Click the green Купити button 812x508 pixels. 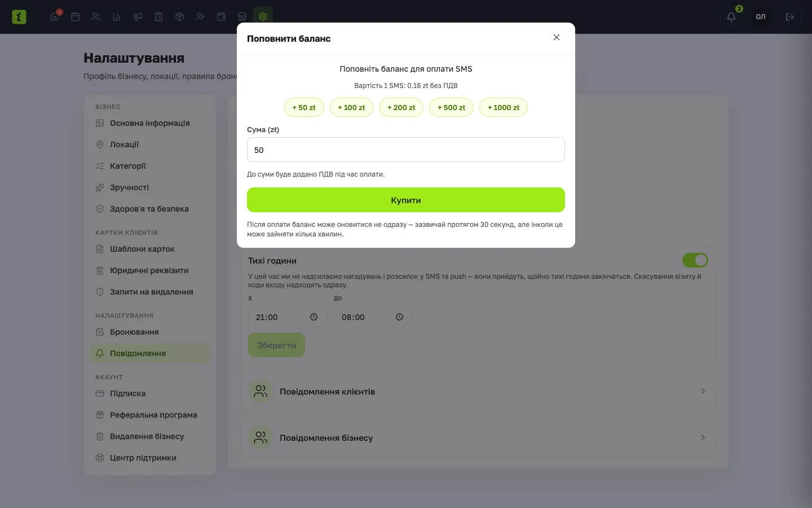406,200
